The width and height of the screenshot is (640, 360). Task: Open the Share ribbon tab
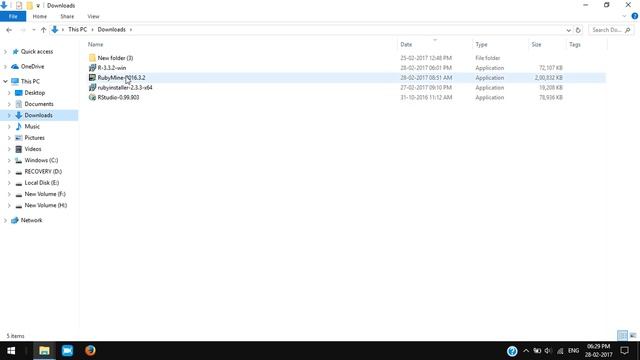(x=67, y=16)
